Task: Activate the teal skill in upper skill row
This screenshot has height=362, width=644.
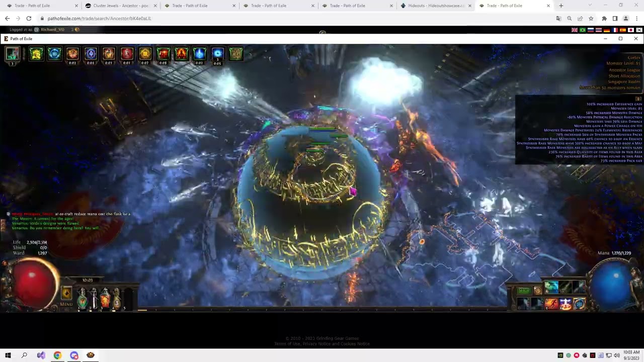Action: (x=551, y=287)
